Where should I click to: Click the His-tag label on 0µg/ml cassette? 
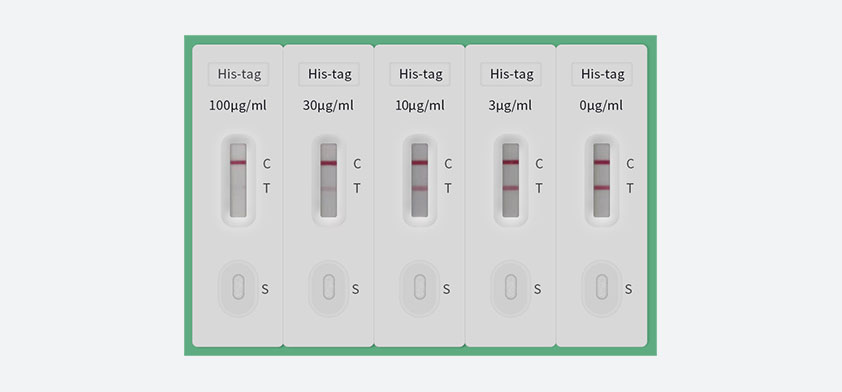click(602, 74)
